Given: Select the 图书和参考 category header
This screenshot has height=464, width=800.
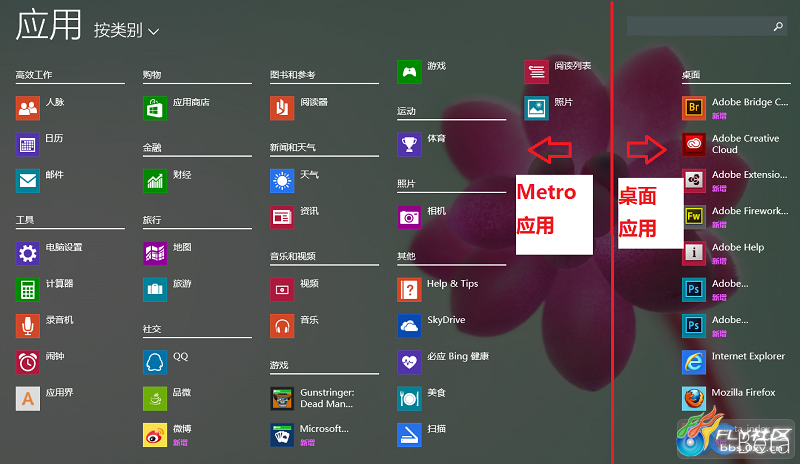Looking at the screenshot, I should click(293, 75).
